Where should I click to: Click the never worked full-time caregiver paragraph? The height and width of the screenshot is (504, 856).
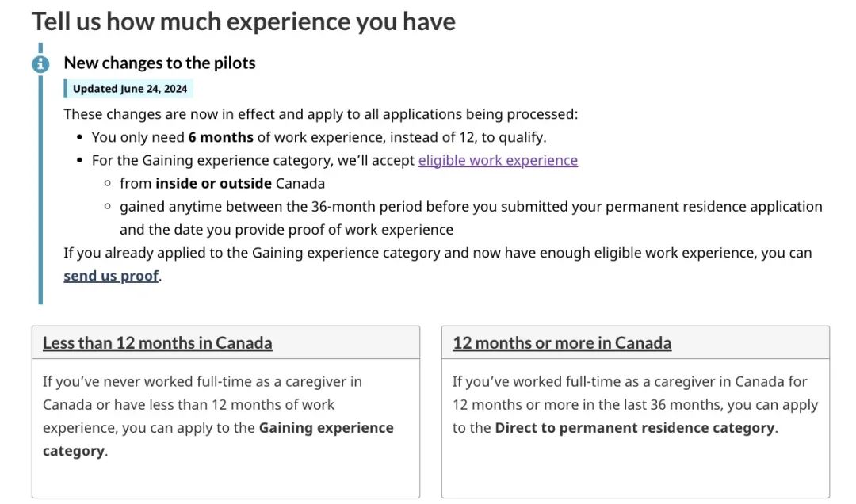pyautogui.click(x=218, y=416)
